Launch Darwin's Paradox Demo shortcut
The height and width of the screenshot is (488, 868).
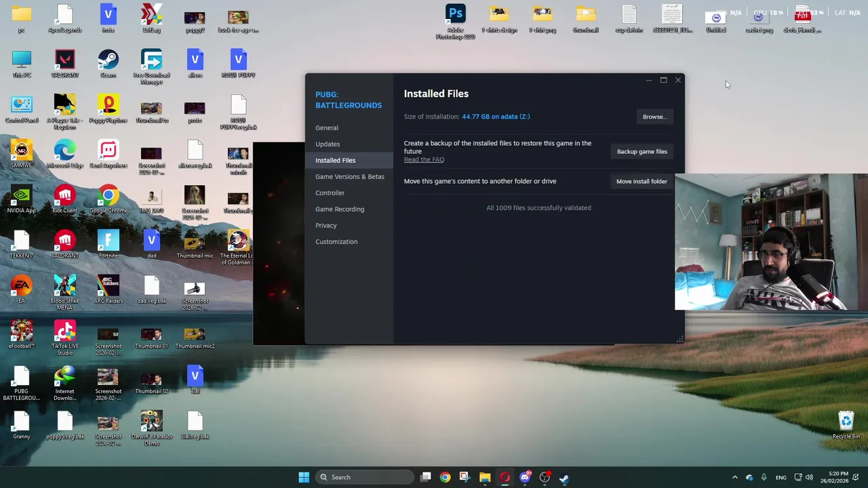click(x=151, y=428)
